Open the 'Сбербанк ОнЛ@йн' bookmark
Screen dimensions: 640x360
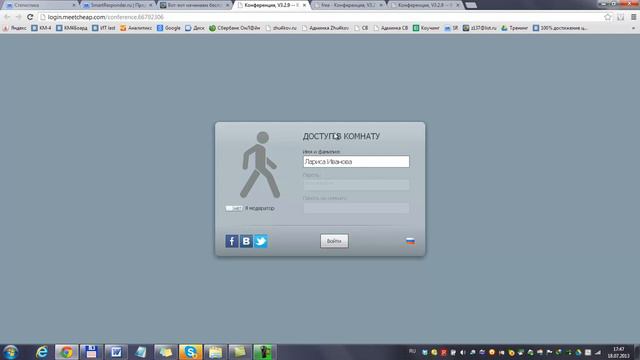(235, 28)
